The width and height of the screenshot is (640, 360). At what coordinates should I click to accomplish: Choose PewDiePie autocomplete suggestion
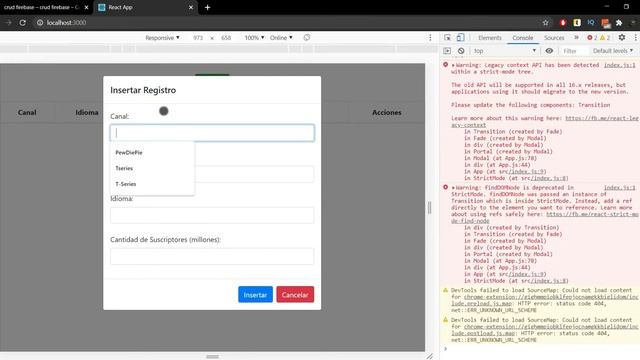click(x=152, y=152)
